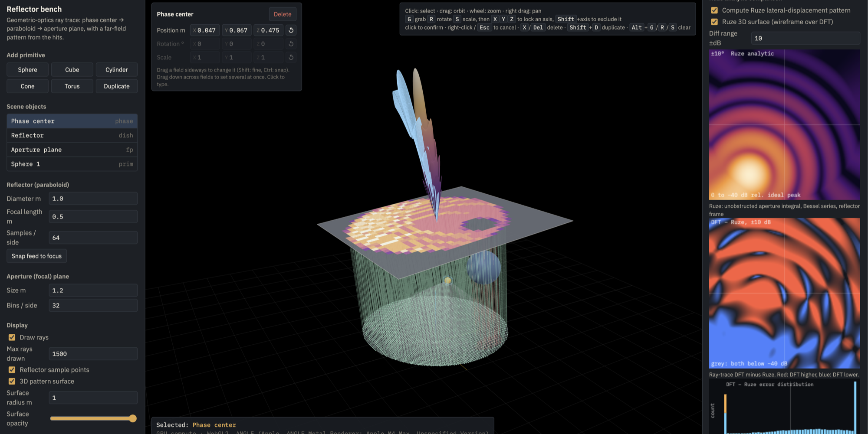Click the Reflector (paraboloid) section heading

tap(38, 185)
